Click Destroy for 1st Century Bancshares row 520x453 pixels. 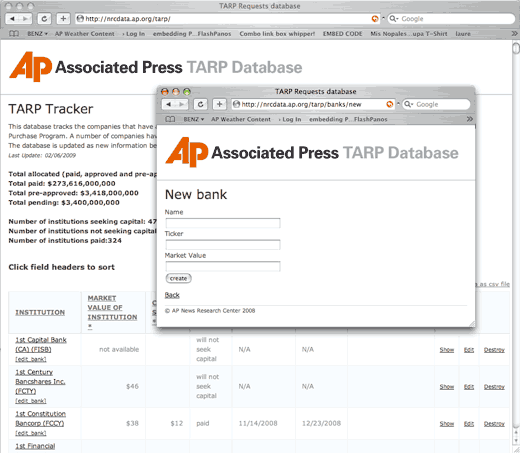pos(494,387)
